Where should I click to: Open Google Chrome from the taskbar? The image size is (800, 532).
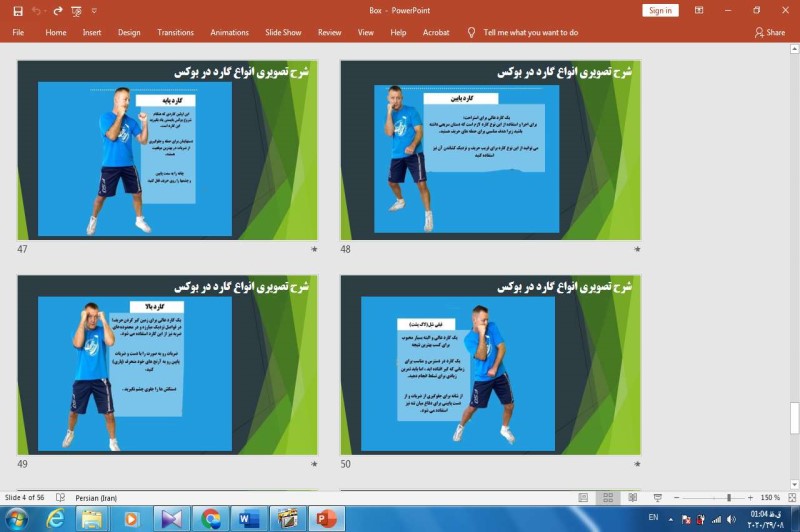coord(210,519)
